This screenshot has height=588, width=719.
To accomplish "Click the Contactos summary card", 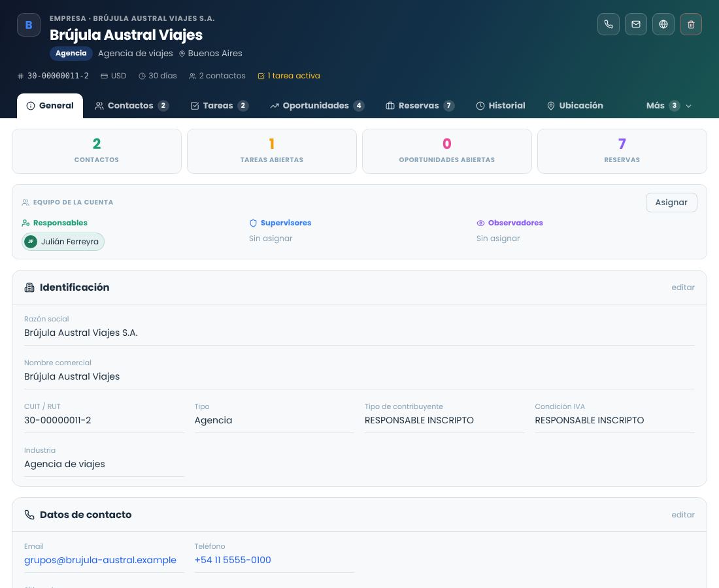I will [x=97, y=151].
